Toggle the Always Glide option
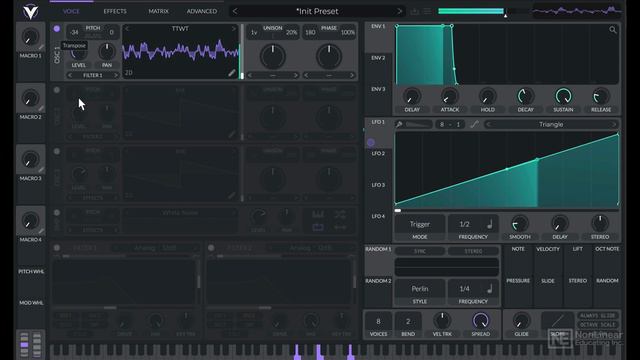Image resolution: width=640 pixels, height=360 pixels. (597, 316)
